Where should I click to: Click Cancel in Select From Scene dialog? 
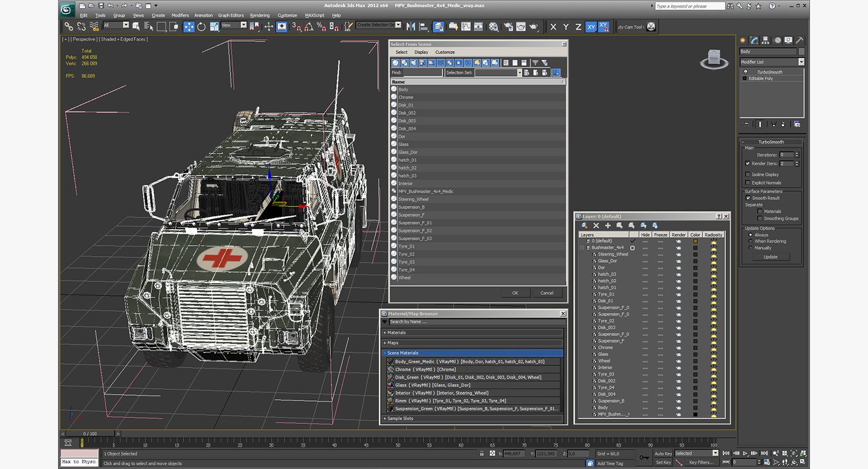tap(547, 293)
